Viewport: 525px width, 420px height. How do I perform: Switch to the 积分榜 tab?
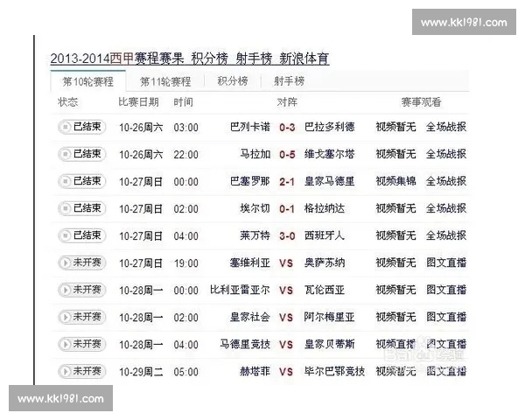233,81
